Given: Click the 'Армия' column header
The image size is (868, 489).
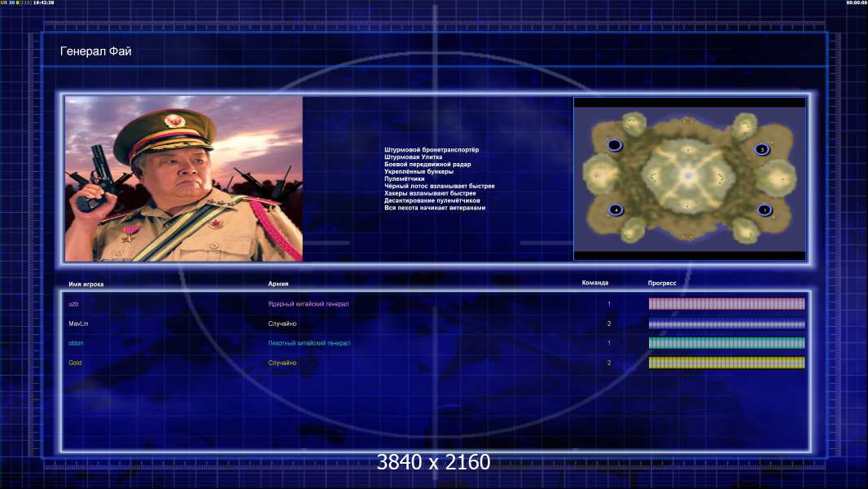Looking at the screenshot, I should coord(278,284).
